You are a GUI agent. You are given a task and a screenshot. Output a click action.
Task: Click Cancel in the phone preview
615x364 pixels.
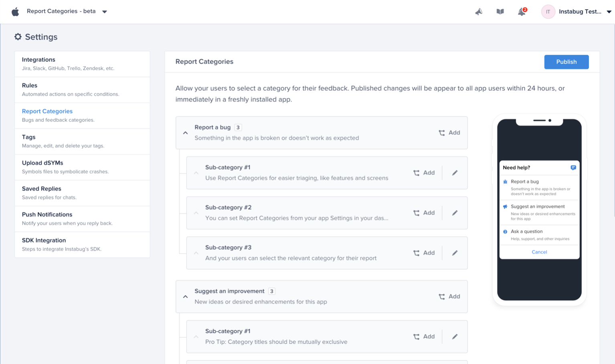point(539,252)
